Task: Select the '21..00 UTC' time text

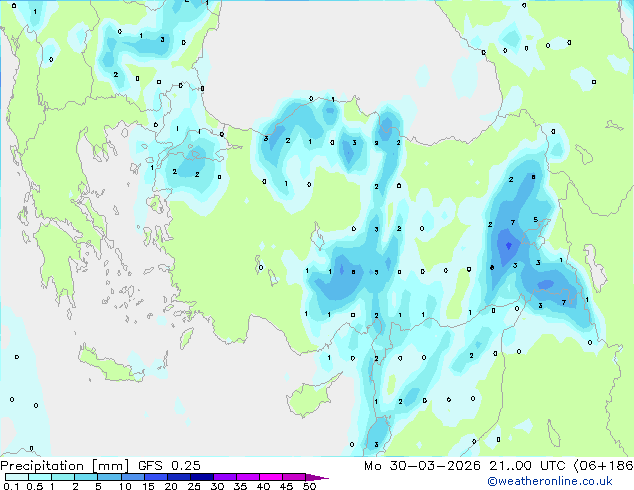Action: (527, 466)
